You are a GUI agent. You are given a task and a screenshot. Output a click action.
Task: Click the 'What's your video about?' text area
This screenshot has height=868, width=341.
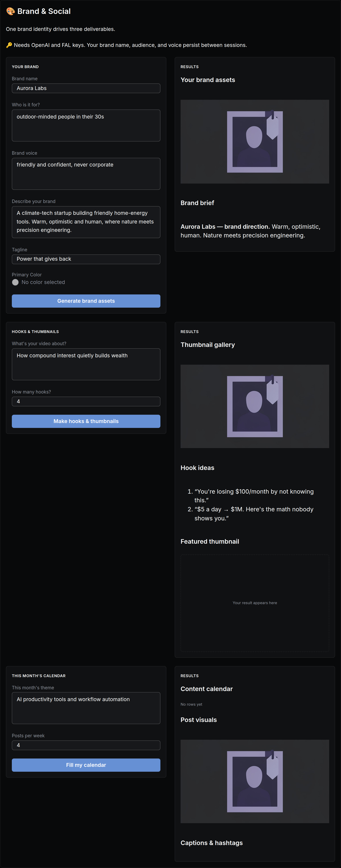point(86,364)
